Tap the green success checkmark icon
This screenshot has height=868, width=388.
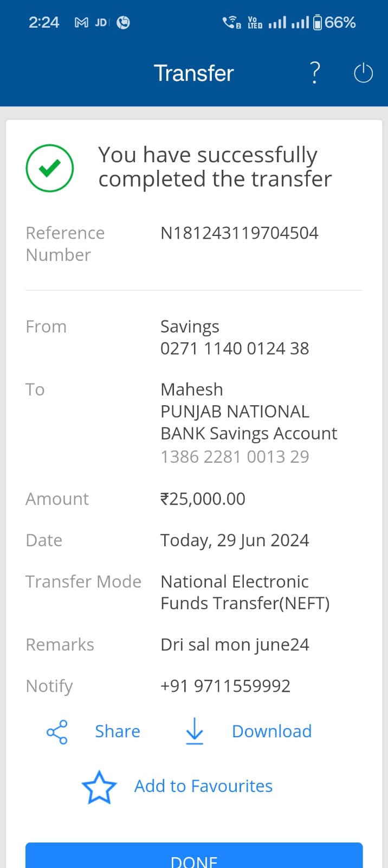point(50,168)
